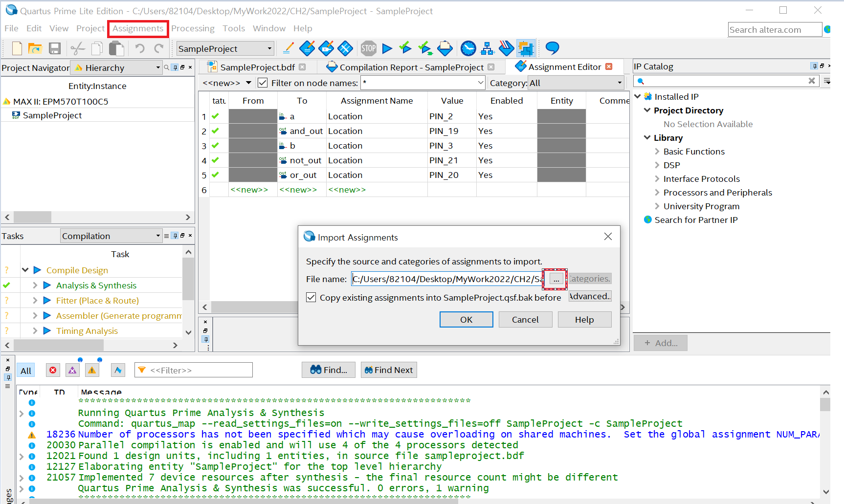Start the Timing Analysis task play icon
The width and height of the screenshot is (844, 504).
[47, 330]
